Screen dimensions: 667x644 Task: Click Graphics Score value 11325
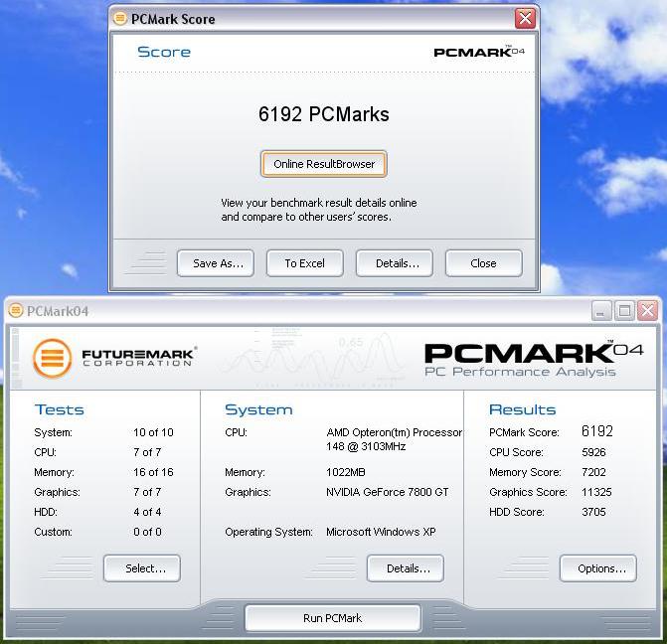tap(596, 492)
